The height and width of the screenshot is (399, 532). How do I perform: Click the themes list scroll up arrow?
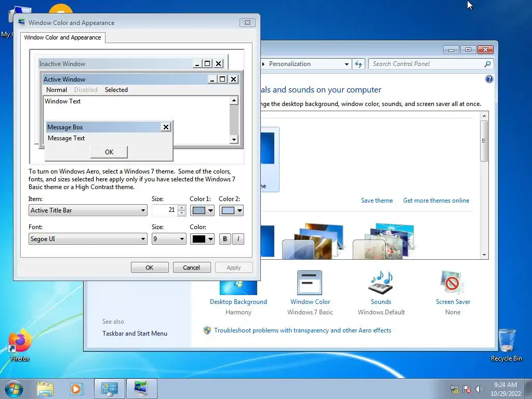tap(484, 116)
